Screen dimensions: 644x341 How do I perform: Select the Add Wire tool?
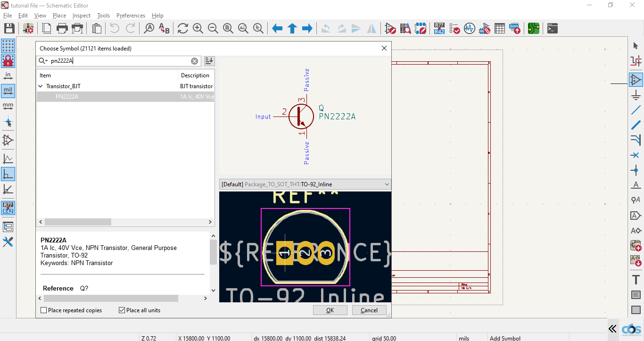tap(636, 110)
